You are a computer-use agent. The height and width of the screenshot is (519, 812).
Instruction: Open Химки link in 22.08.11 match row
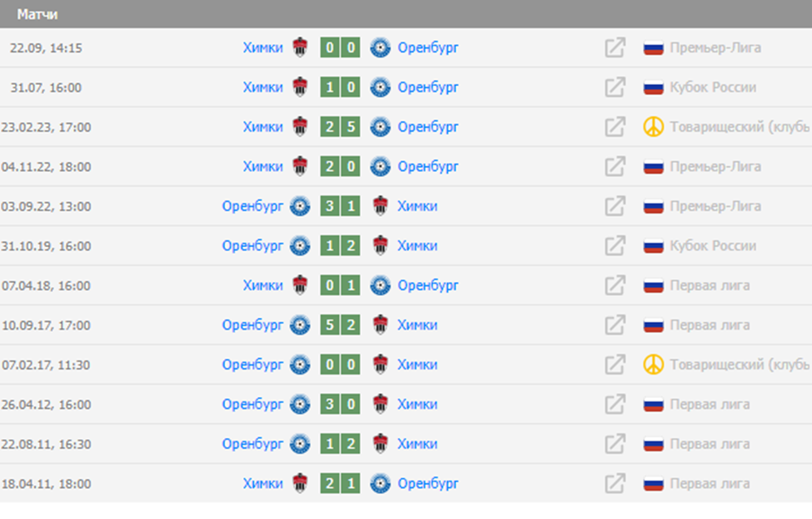point(417,444)
